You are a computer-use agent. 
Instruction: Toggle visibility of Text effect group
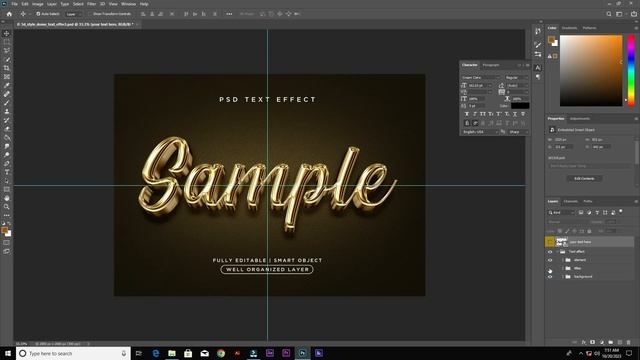[x=550, y=251]
